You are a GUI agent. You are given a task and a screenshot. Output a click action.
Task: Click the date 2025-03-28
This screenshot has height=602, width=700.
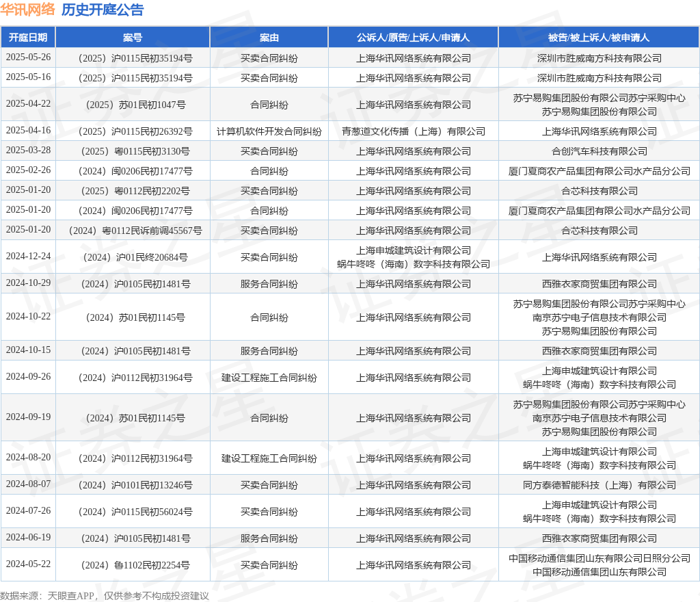tap(28, 150)
